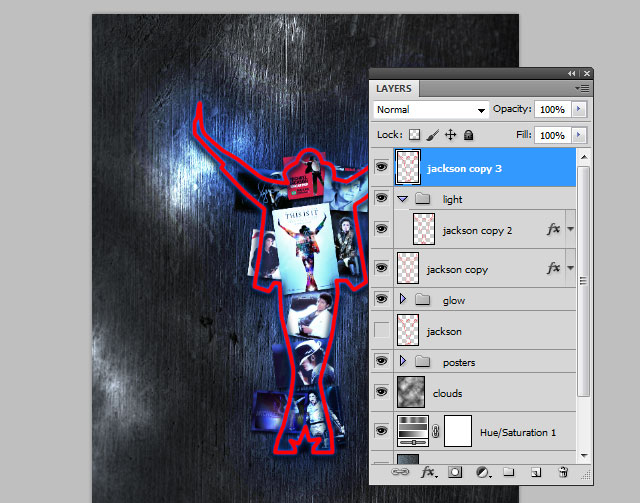Click the layers scrollbar down arrow
Viewport: 640px width, 503px height.
tap(584, 456)
